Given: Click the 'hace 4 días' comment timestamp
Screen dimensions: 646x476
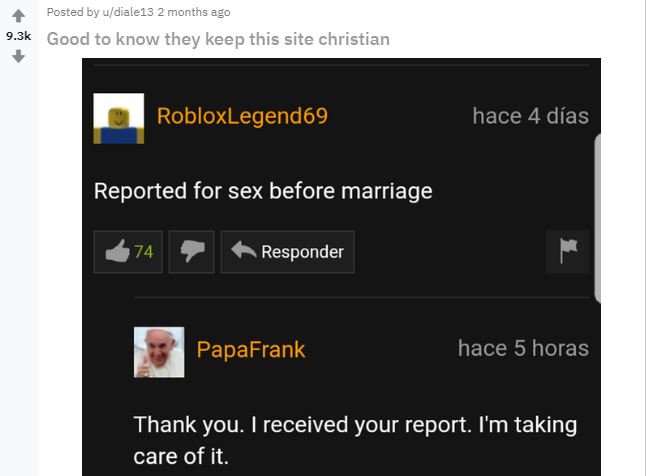Looking at the screenshot, I should pyautogui.click(x=531, y=116).
